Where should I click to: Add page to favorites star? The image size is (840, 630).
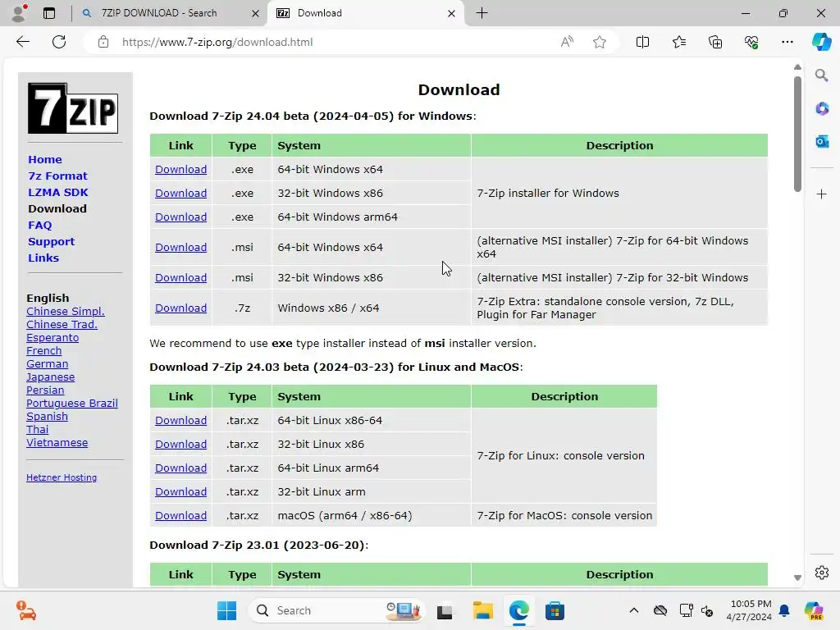(600, 42)
